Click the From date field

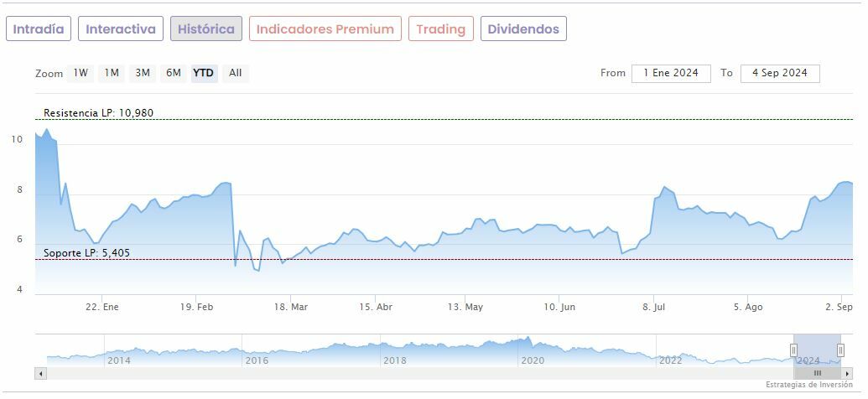click(x=671, y=73)
